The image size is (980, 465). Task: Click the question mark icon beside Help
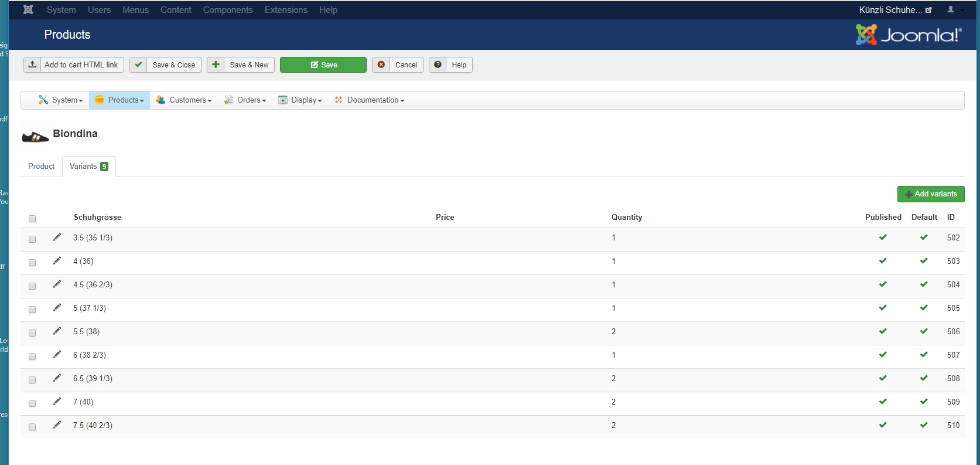pyautogui.click(x=438, y=65)
